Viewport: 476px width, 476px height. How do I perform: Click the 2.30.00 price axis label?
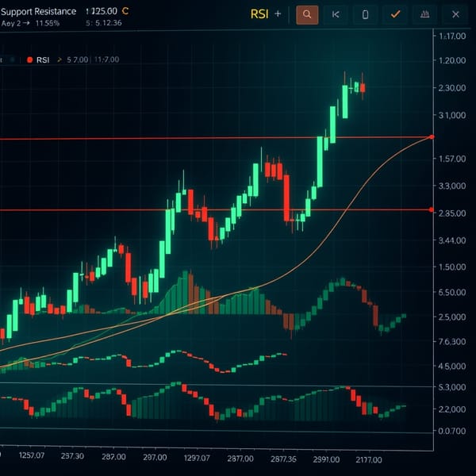click(x=452, y=88)
